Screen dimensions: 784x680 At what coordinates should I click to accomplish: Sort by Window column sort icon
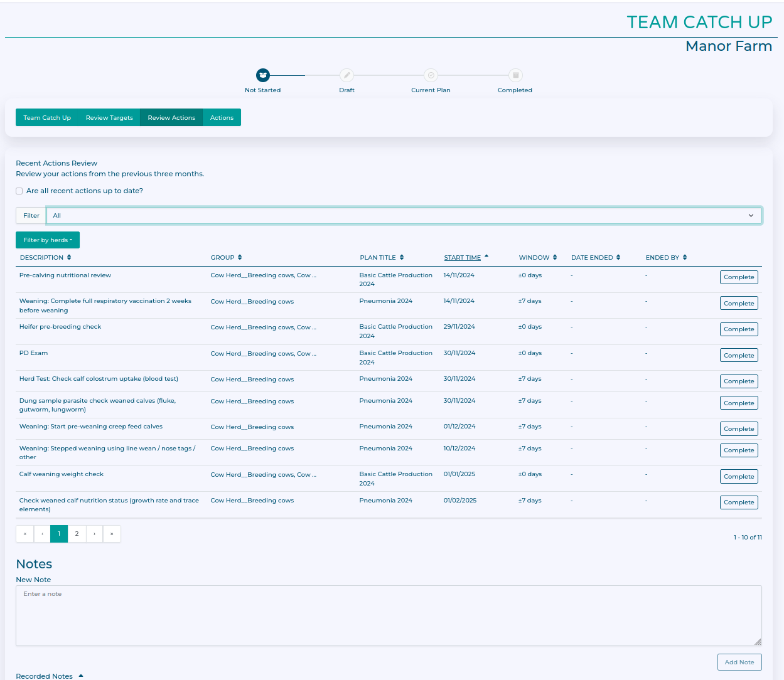tap(555, 257)
